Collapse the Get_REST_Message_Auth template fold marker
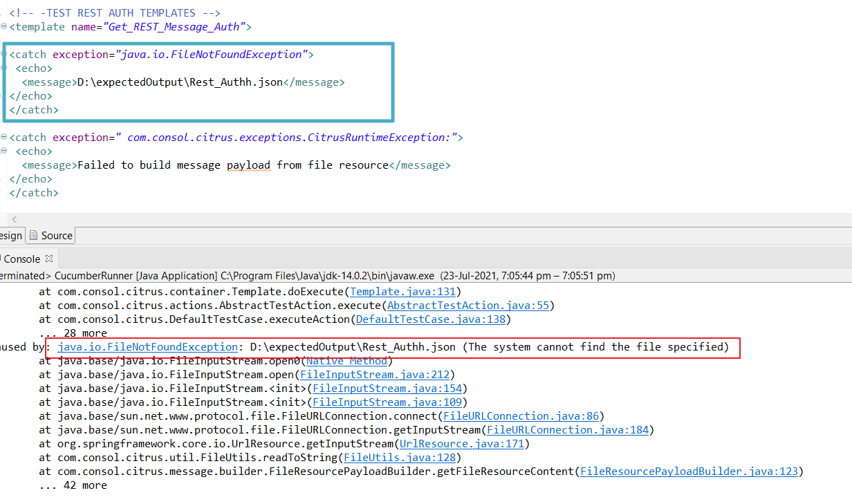Image resolution: width=852 pixels, height=504 pixels. tap(3, 26)
